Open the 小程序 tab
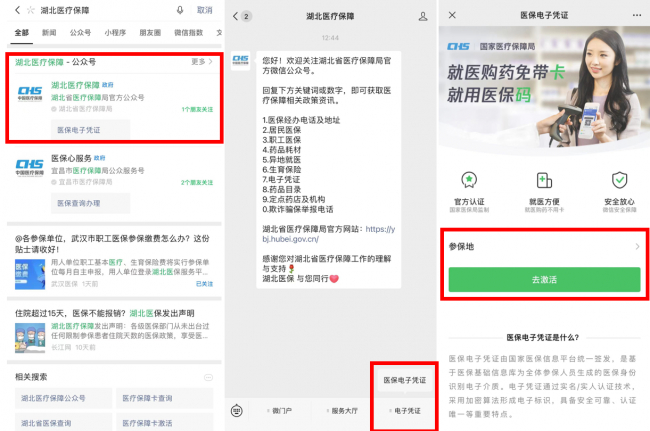Viewport: 650px width, 431px height. 115,32
